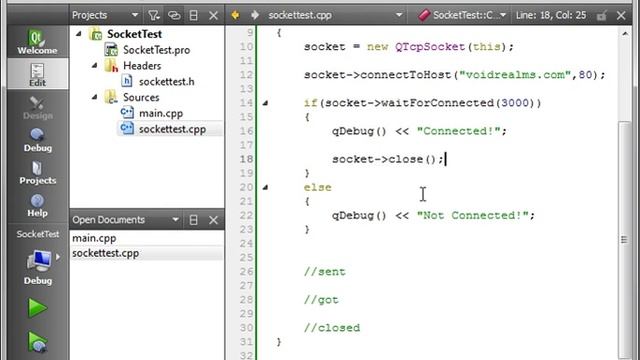
Task: Select sockettest.cpp in Open Documents
Action: (106, 253)
